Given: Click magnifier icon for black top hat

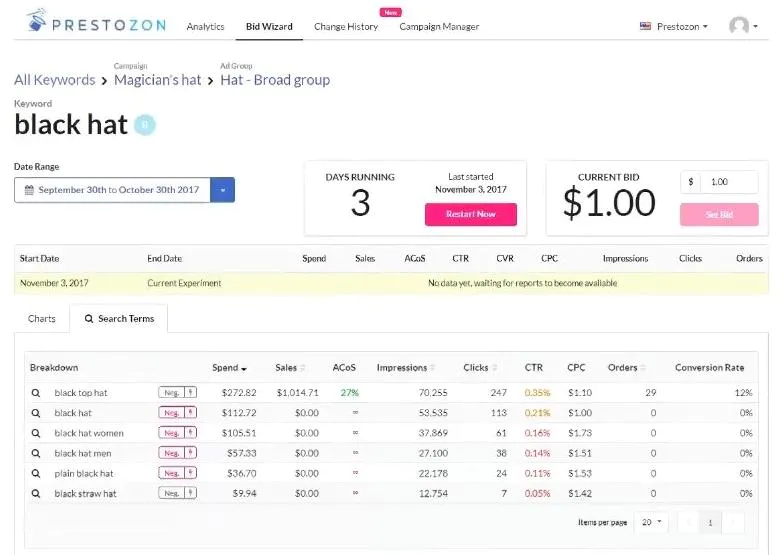Looking at the screenshot, I should (36, 393).
